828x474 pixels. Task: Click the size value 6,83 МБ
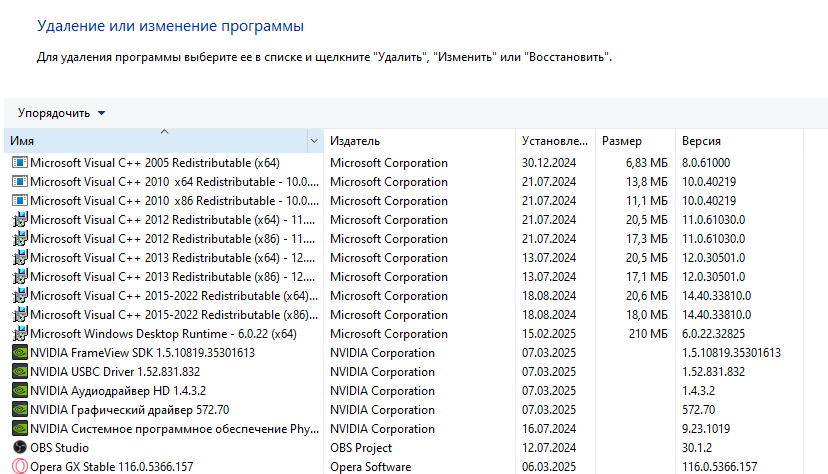pyautogui.click(x=646, y=163)
